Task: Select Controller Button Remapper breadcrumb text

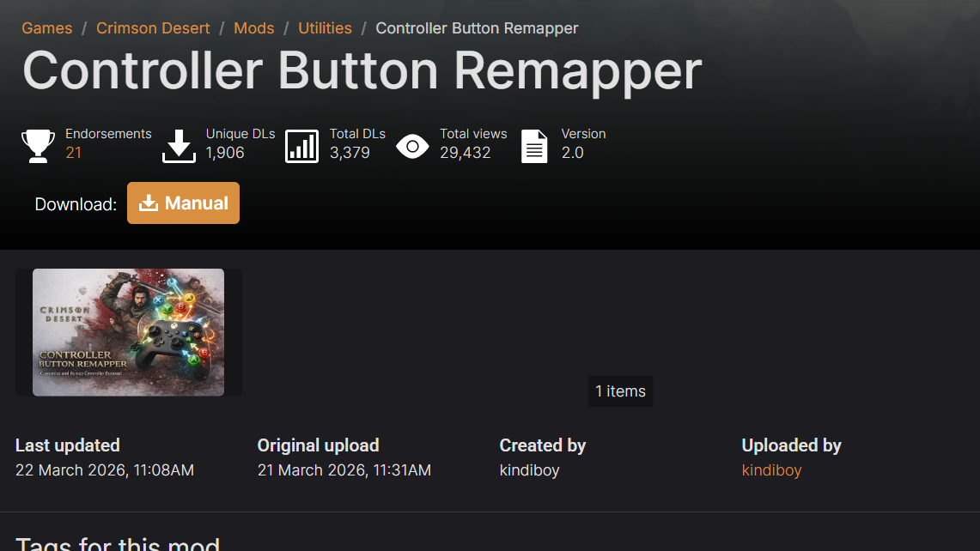Action: (477, 28)
